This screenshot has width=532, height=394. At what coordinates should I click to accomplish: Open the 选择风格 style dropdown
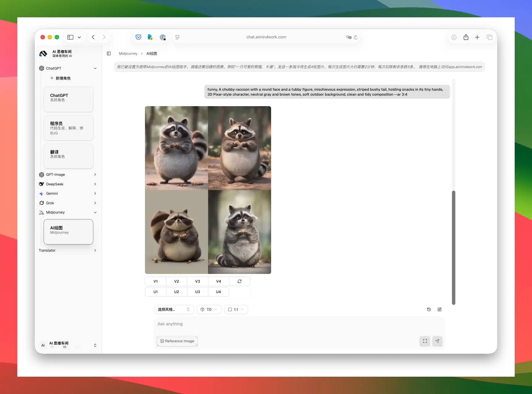pyautogui.click(x=174, y=310)
